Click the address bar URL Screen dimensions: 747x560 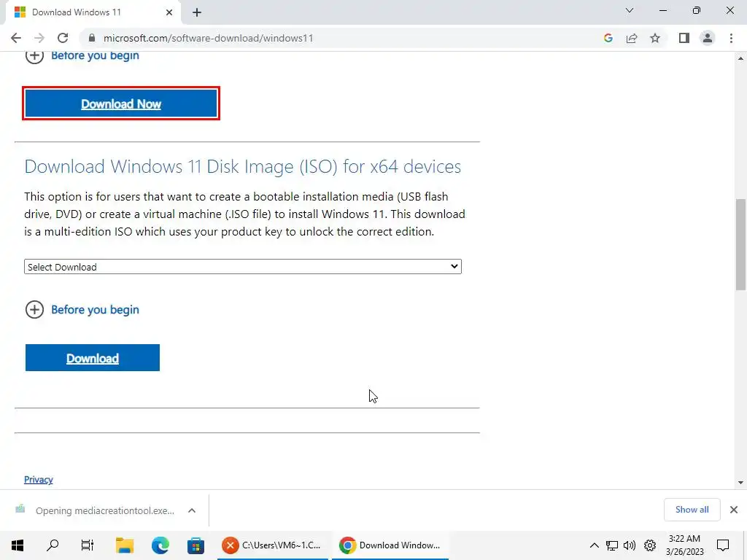[208, 38]
